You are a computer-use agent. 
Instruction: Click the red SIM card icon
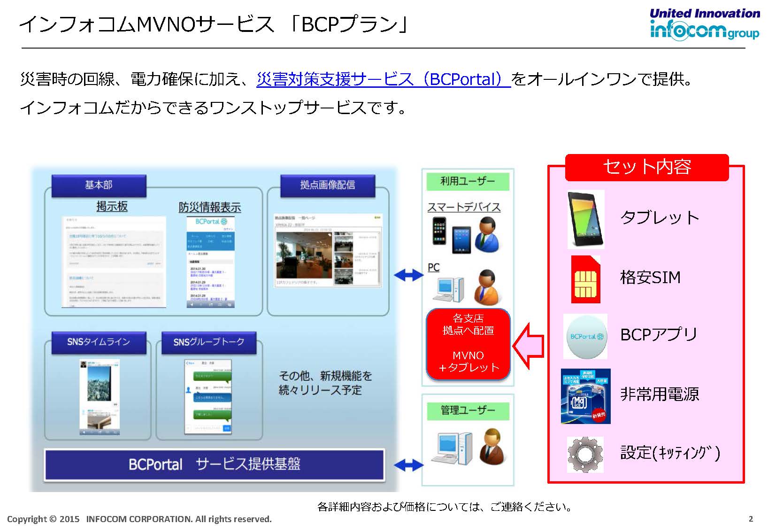(585, 279)
